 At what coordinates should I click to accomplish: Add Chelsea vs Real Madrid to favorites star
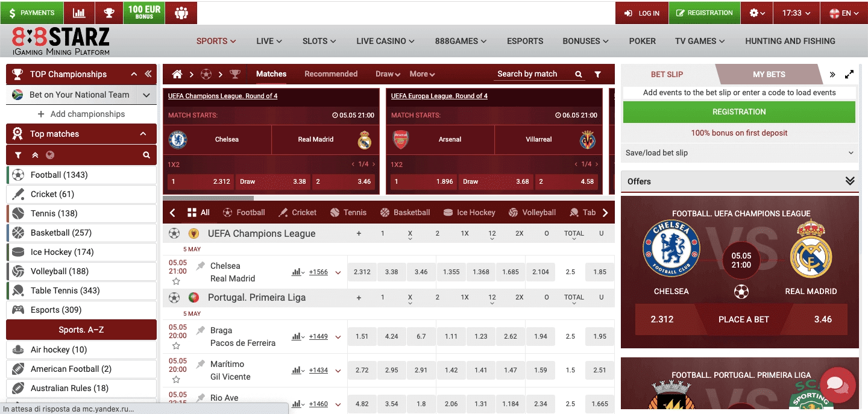[176, 281]
